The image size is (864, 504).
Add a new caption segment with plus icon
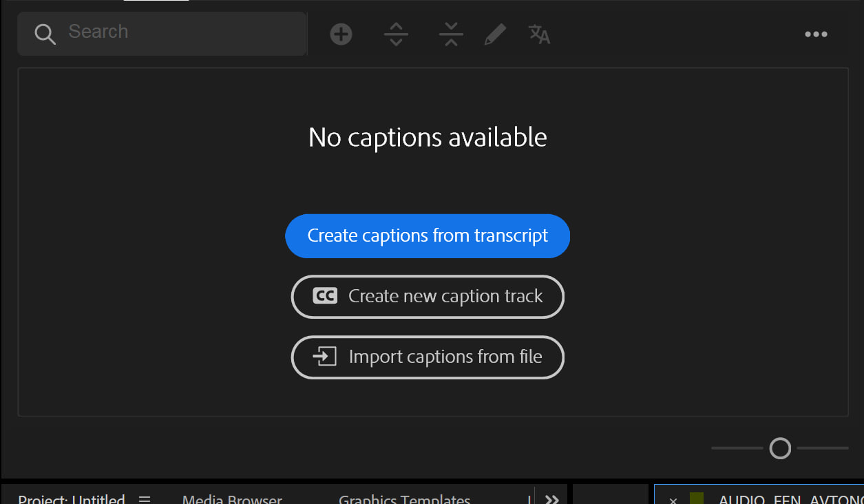pos(341,34)
